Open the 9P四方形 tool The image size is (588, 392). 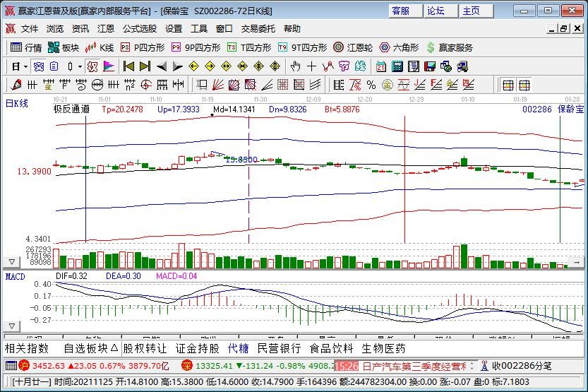[196, 47]
